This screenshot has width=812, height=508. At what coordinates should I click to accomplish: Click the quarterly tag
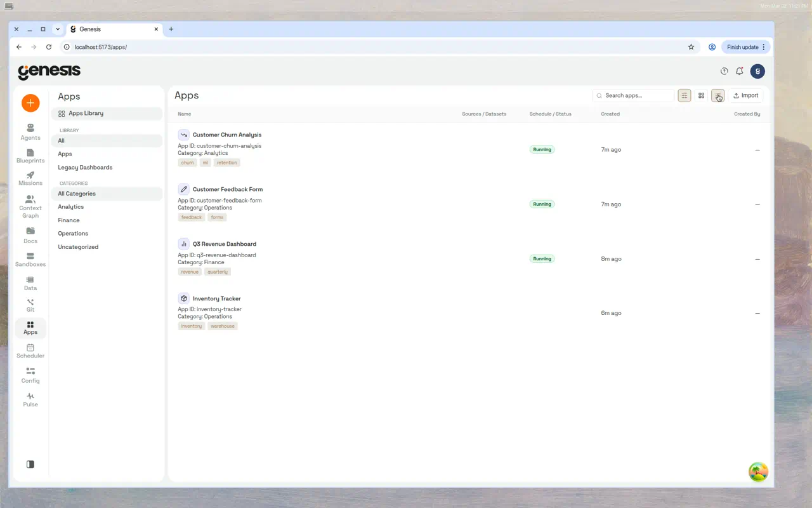(x=218, y=272)
